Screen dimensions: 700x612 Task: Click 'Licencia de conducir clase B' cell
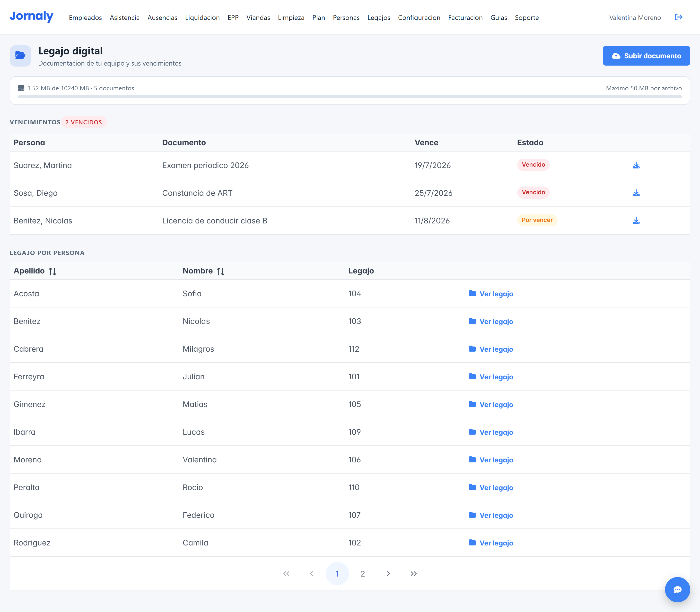tap(215, 221)
